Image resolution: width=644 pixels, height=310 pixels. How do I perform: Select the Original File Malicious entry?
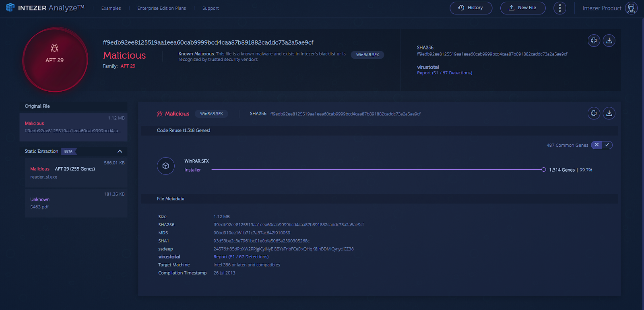point(73,127)
